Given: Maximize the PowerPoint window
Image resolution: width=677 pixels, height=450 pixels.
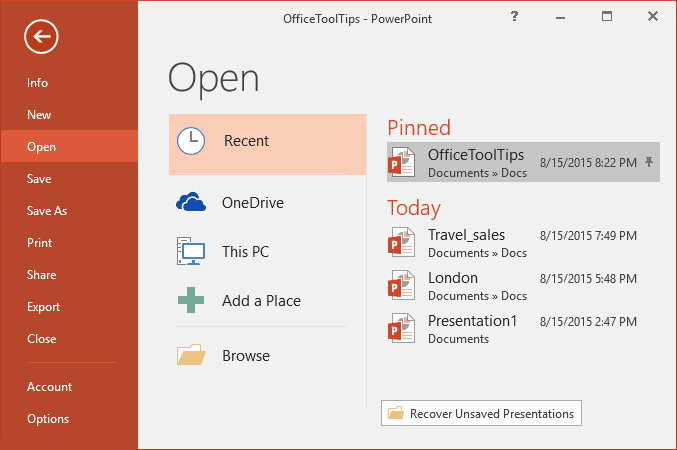Looking at the screenshot, I should click(607, 16).
